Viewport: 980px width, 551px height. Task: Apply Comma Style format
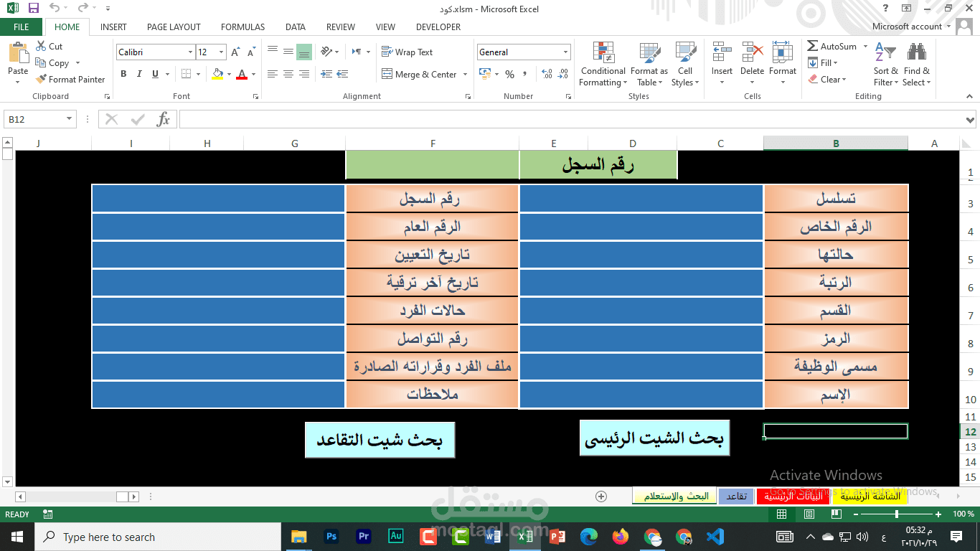coord(524,75)
